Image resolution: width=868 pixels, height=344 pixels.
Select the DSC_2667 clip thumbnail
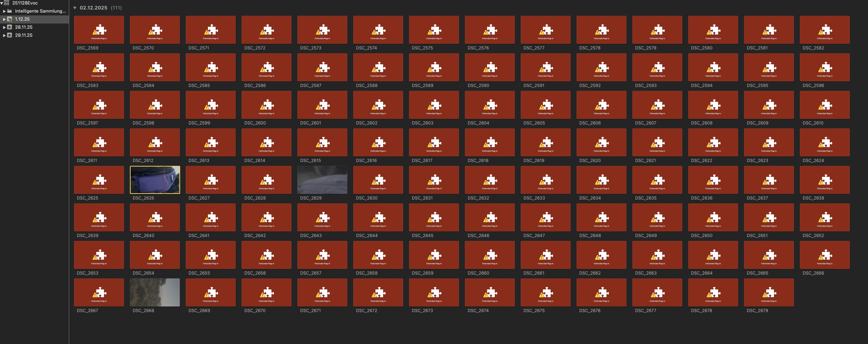(x=99, y=292)
